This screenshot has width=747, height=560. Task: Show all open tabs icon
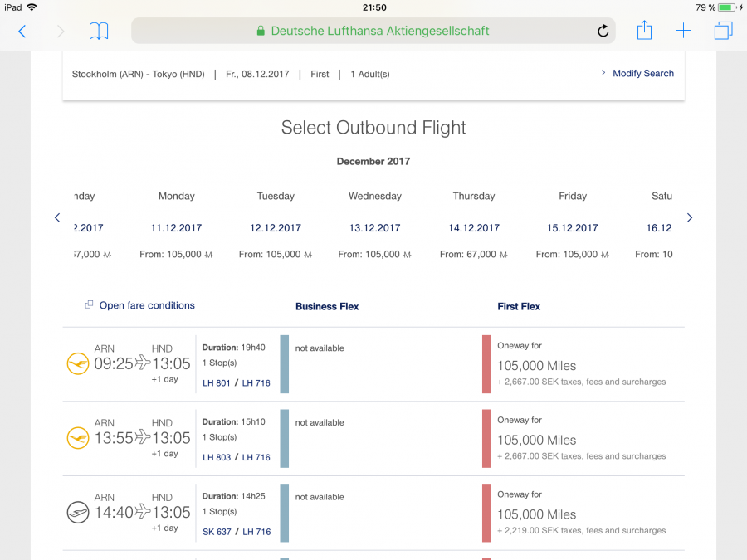723,32
